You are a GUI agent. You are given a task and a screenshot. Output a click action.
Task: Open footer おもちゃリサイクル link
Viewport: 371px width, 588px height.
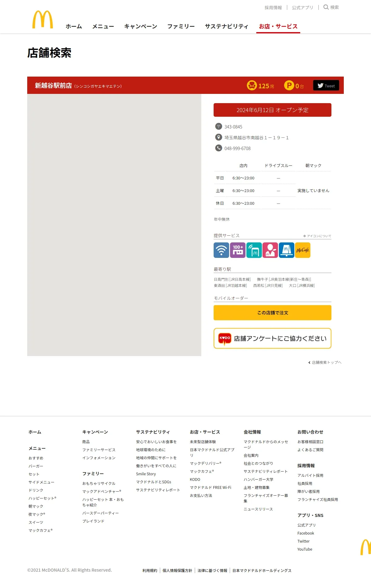[x=99, y=483]
